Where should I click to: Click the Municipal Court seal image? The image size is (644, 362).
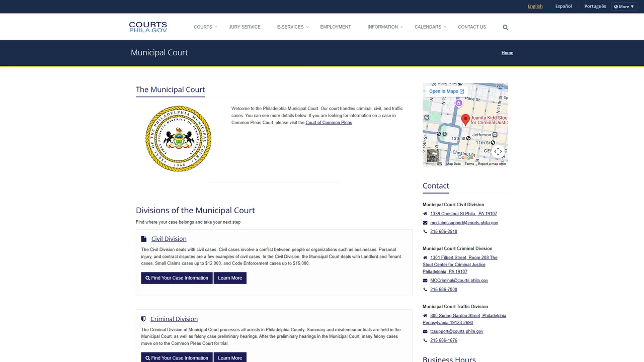pos(178,138)
